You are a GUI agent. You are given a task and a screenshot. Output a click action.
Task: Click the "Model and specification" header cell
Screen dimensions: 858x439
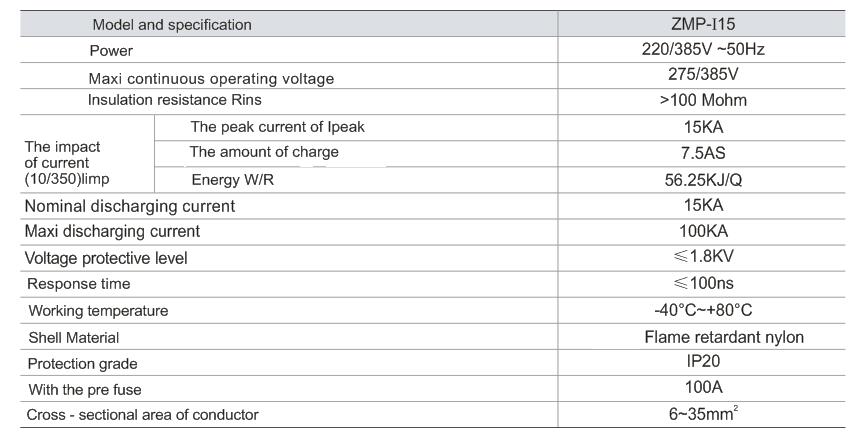(x=172, y=24)
